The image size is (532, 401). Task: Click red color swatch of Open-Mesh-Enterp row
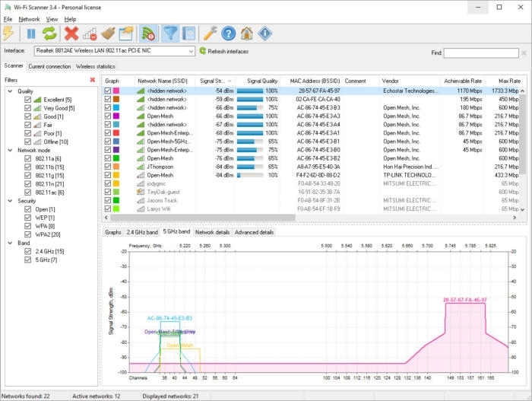point(116,133)
